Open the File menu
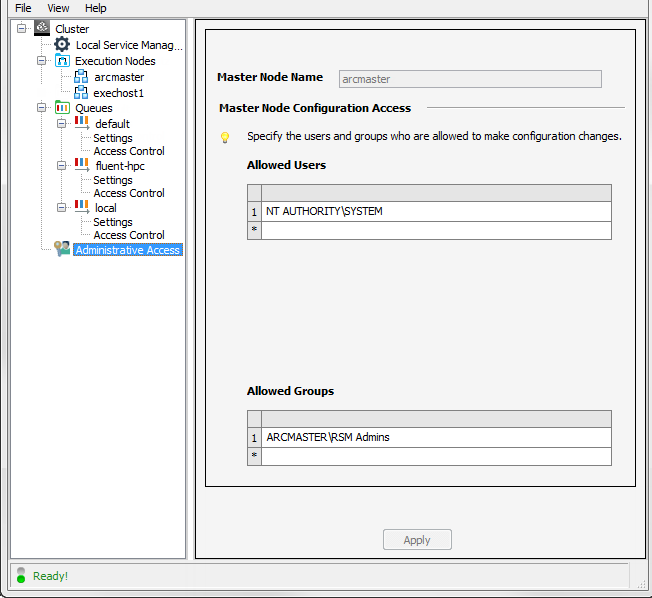652x598 pixels. click(x=23, y=8)
